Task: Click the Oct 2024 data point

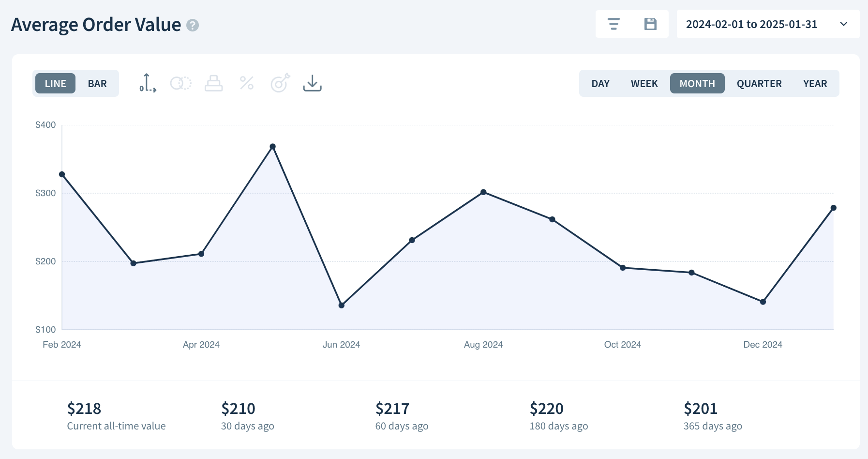Action: (623, 268)
